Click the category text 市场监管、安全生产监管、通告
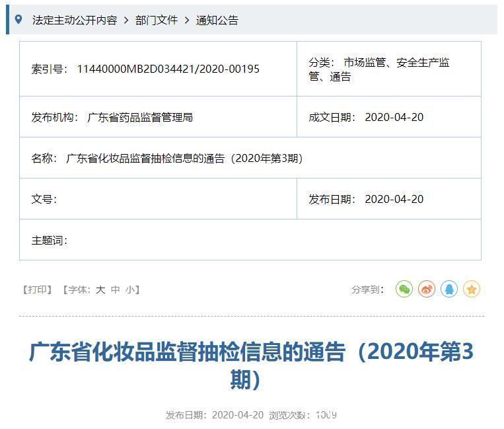The image size is (504, 429). pyautogui.click(x=379, y=69)
